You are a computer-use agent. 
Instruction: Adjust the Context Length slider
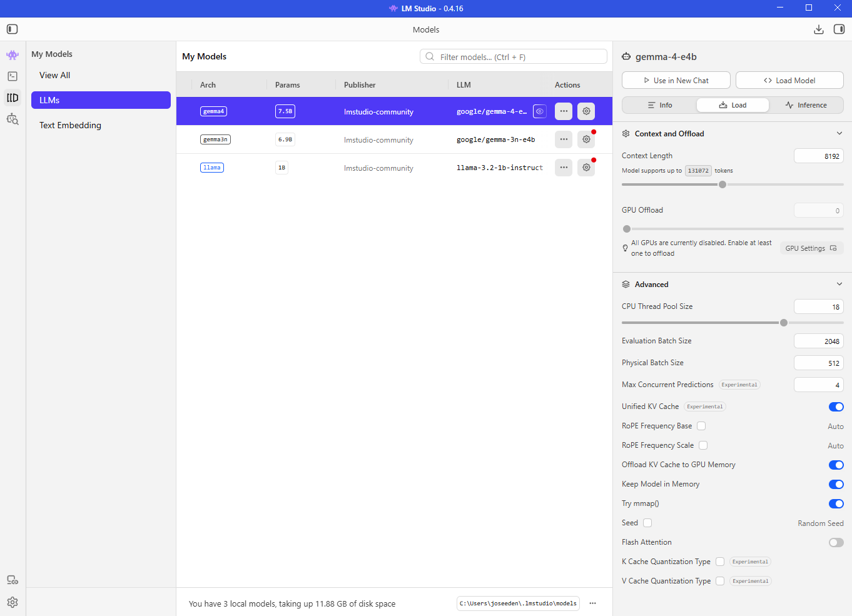click(x=723, y=184)
